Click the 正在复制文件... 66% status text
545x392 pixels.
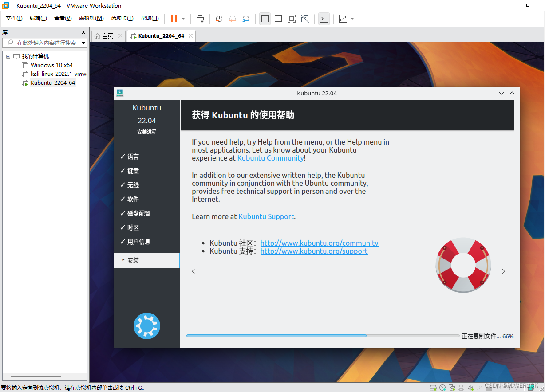click(488, 336)
